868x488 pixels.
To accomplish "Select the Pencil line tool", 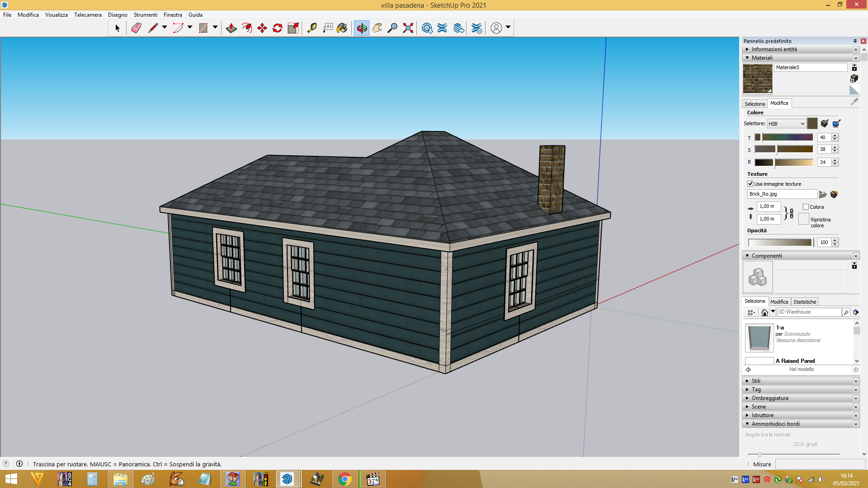I will 153,28.
